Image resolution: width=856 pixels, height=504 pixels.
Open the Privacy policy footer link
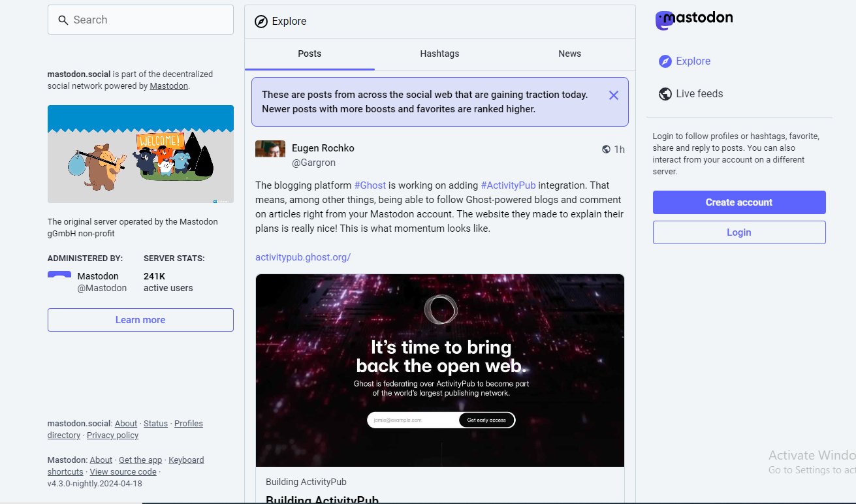pyautogui.click(x=112, y=435)
